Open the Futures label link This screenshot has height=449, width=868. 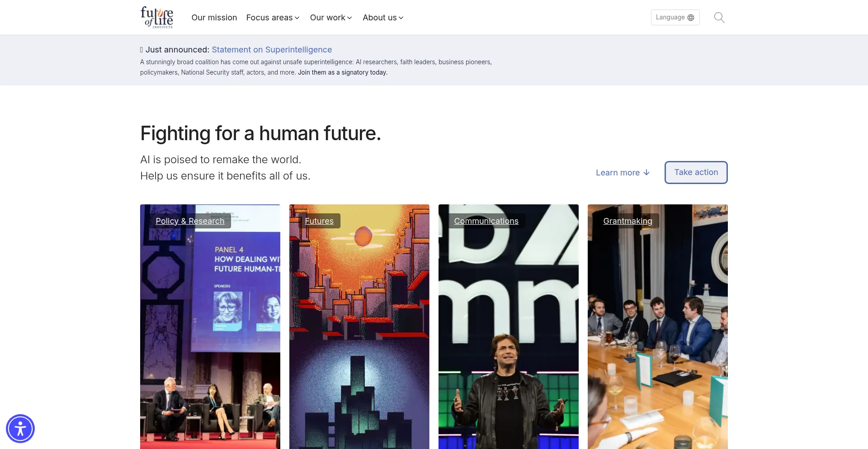(319, 221)
